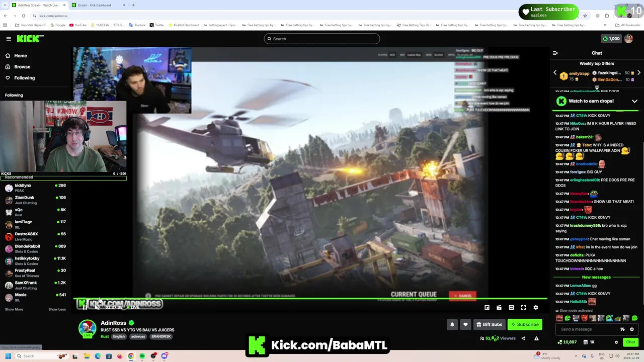644x362 pixels.
Task: Open the Windows Start menu
Action: (8, 356)
